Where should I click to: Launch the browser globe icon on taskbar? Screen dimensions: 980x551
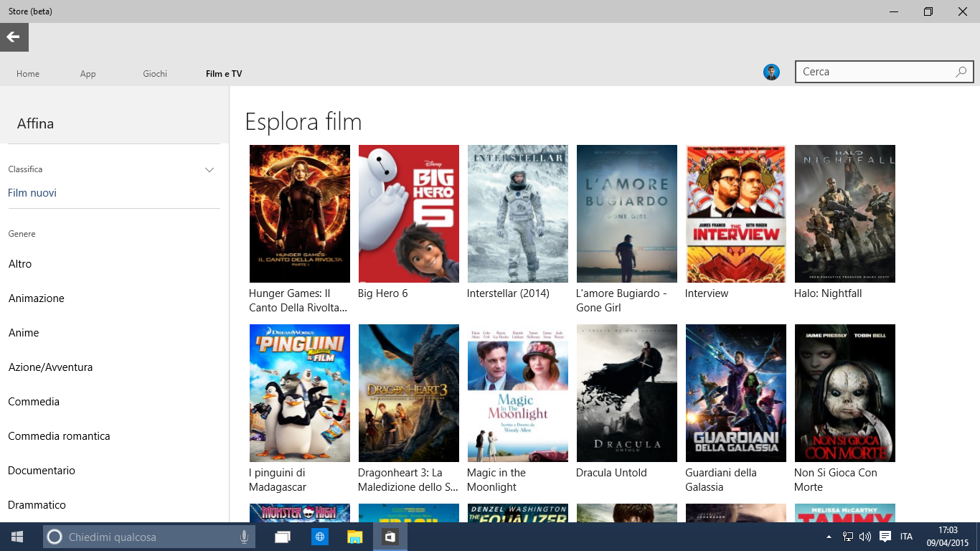[x=319, y=537]
